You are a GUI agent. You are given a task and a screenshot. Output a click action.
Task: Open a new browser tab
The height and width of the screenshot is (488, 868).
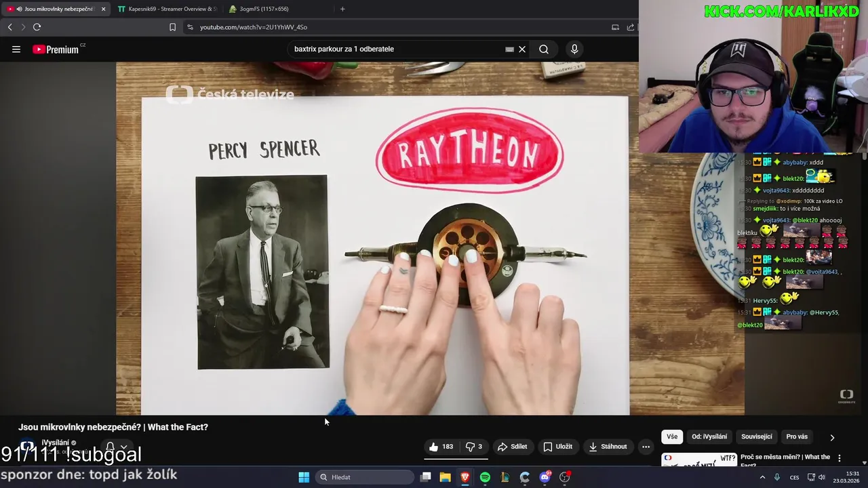tap(342, 9)
